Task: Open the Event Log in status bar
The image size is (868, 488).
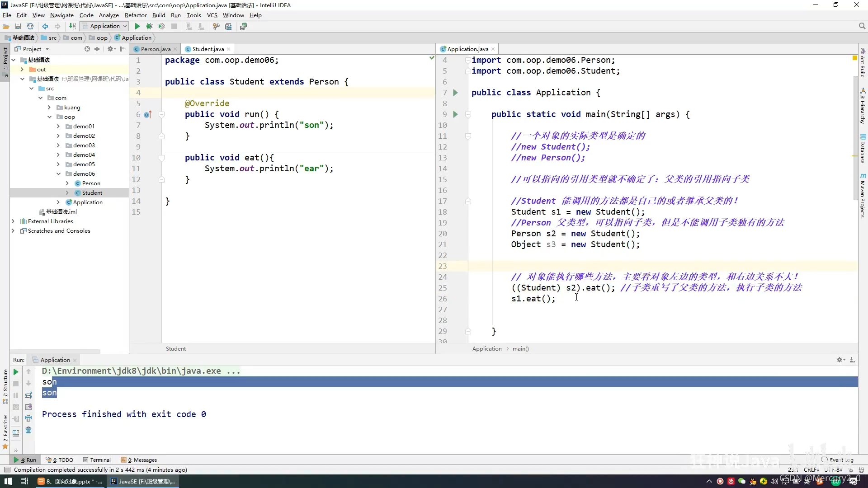Action: [837, 460]
